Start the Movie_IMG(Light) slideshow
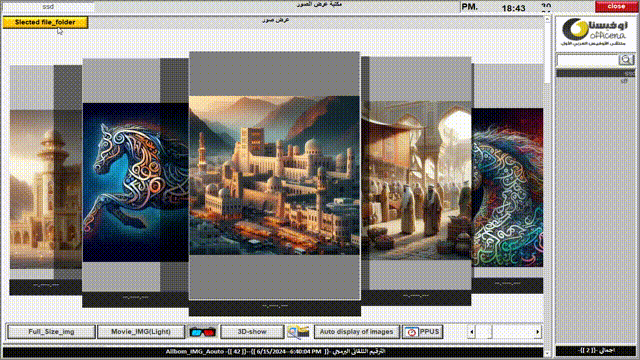 pyautogui.click(x=141, y=332)
